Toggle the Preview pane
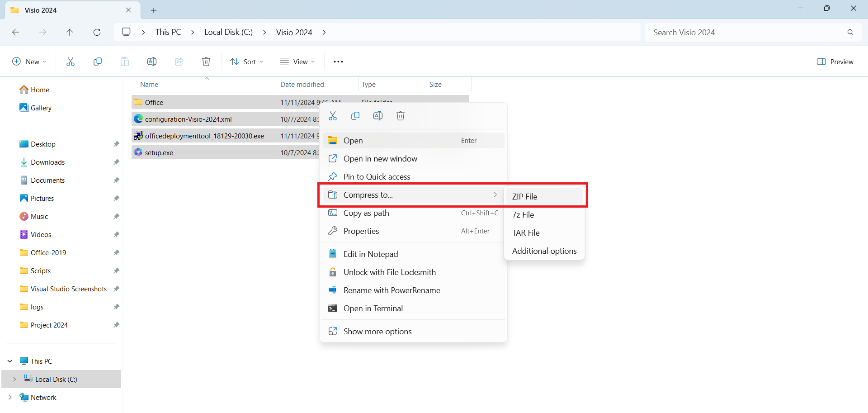The height and width of the screenshot is (413, 868). pos(835,62)
